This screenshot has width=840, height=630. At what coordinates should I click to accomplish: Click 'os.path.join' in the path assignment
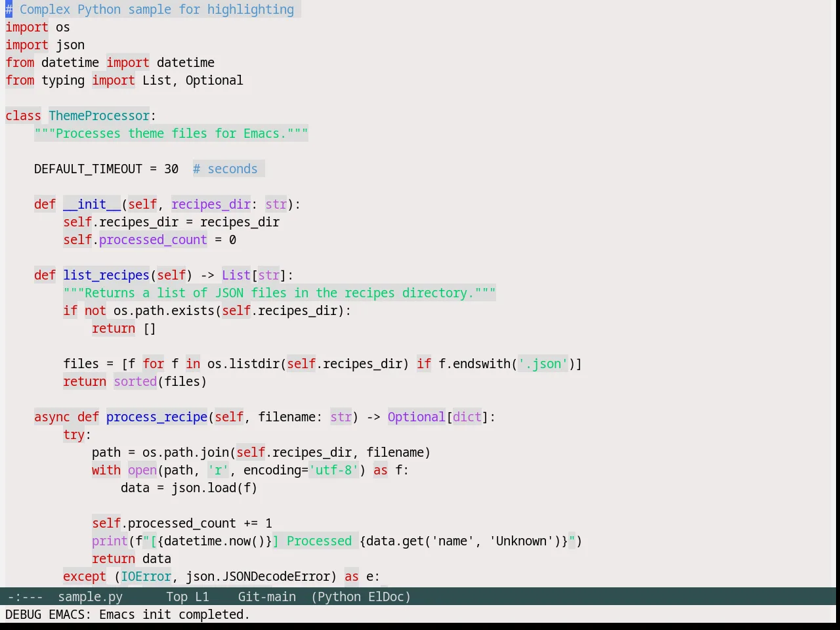click(186, 452)
